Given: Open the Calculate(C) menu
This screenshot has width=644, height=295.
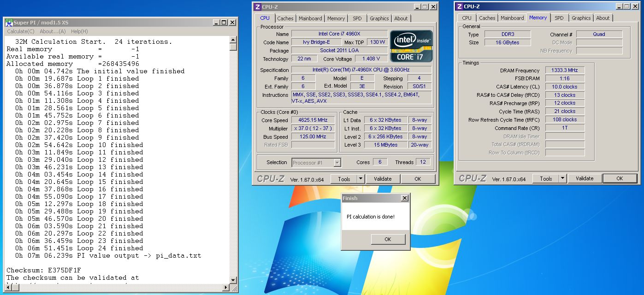Looking at the screenshot, I should point(21,31).
